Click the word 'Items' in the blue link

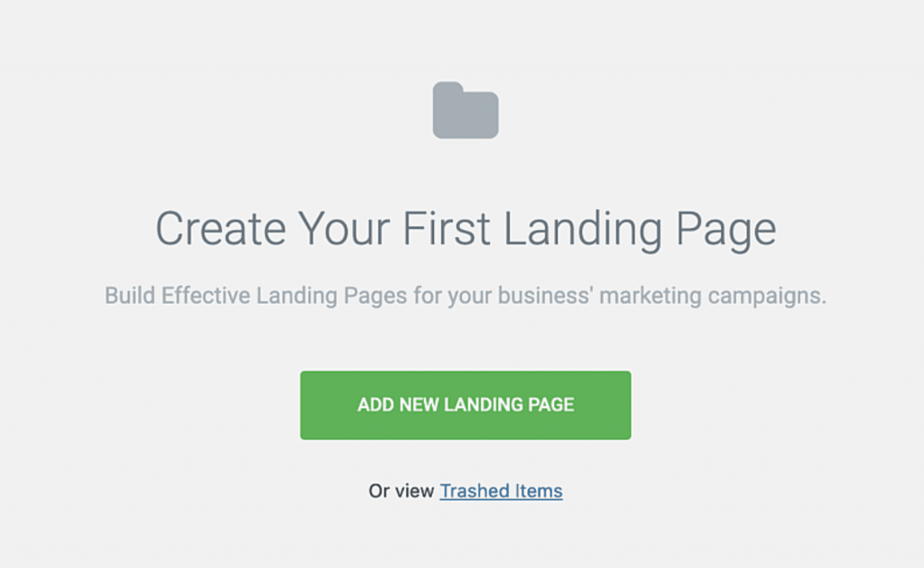[x=539, y=490]
